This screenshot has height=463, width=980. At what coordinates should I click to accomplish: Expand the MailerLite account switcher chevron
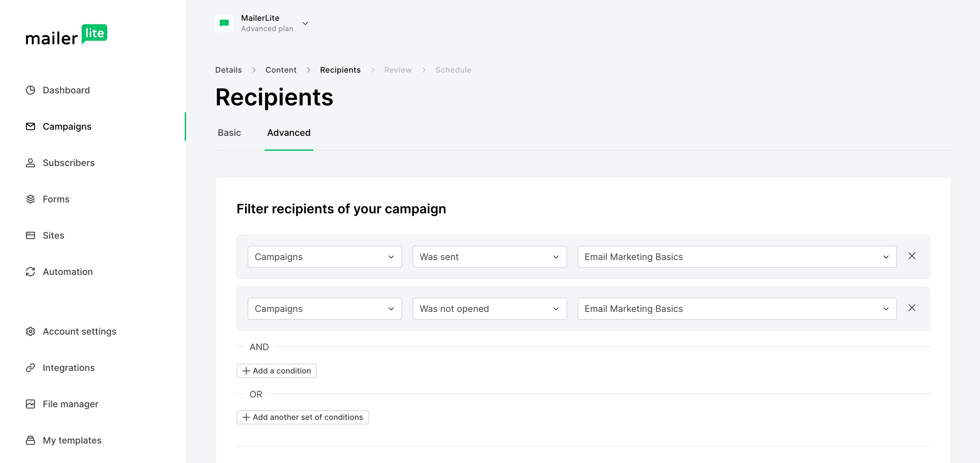point(305,24)
